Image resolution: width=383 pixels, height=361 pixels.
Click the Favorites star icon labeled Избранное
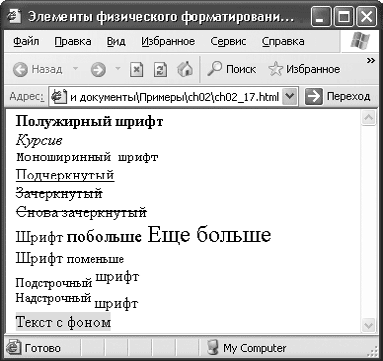[275, 69]
